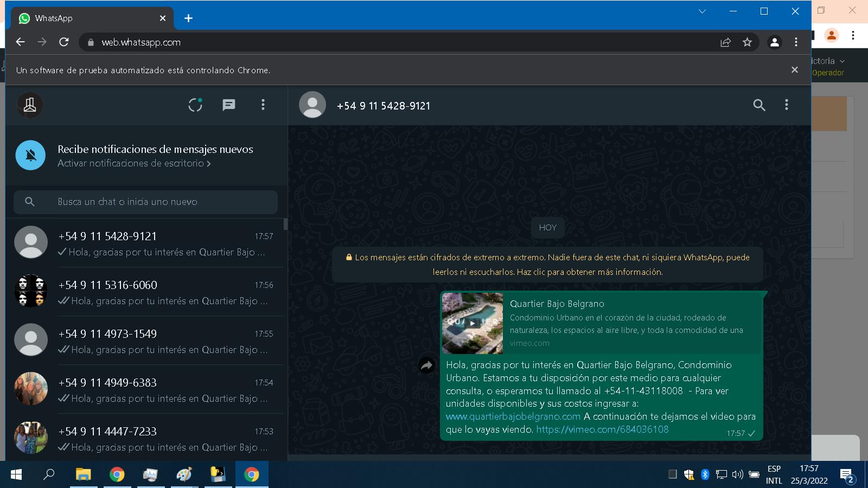
Task: Open chat with +54 9 11 5428-9121
Action: coord(144,243)
